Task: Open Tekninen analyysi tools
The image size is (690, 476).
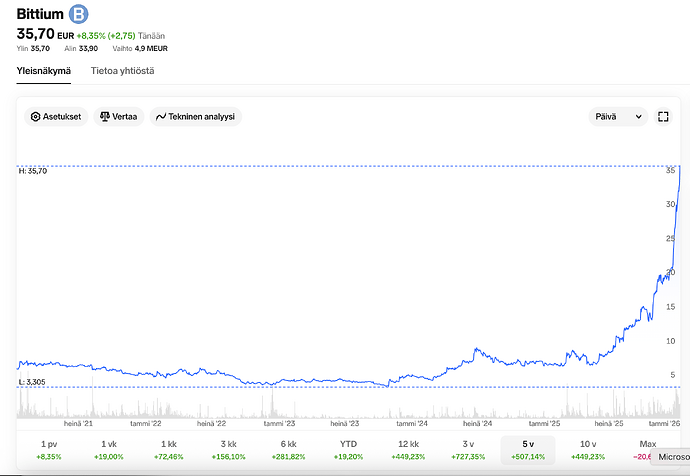Action: (x=196, y=117)
